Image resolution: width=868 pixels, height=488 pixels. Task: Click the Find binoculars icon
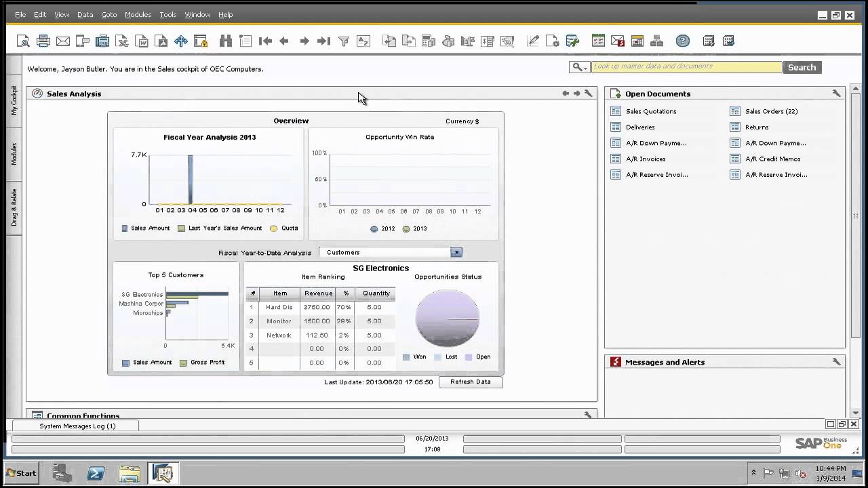pos(226,41)
